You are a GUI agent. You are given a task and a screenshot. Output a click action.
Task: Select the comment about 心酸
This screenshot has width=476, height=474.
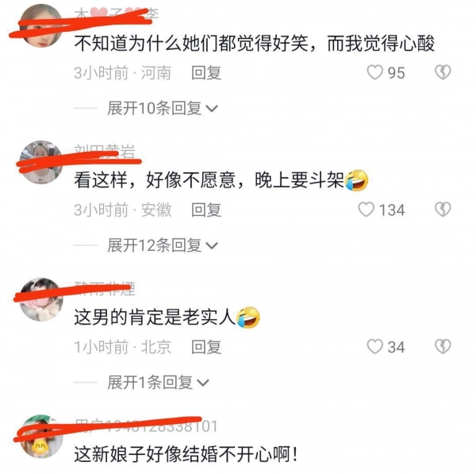click(255, 44)
